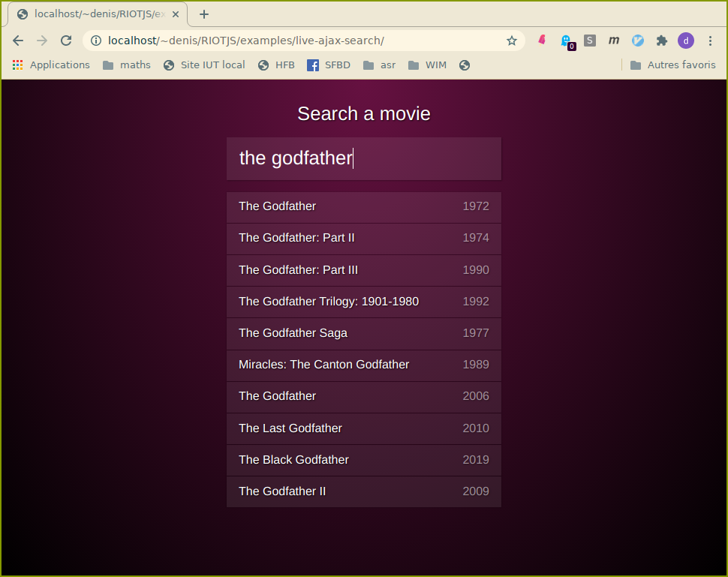Click inside the movie search field
The width and height of the screenshot is (728, 577).
[364, 158]
